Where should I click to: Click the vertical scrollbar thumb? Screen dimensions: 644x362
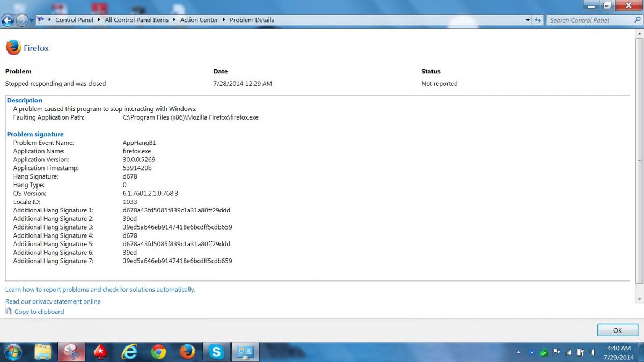point(639,161)
